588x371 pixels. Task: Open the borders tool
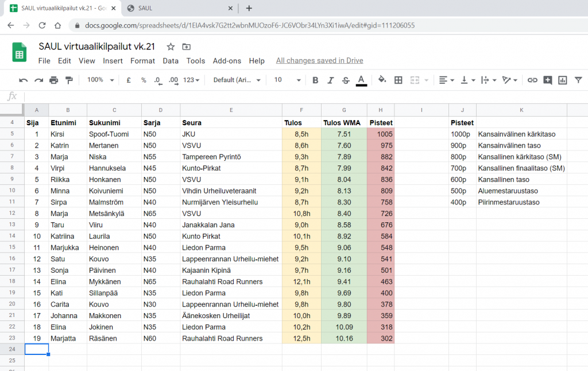pos(399,80)
